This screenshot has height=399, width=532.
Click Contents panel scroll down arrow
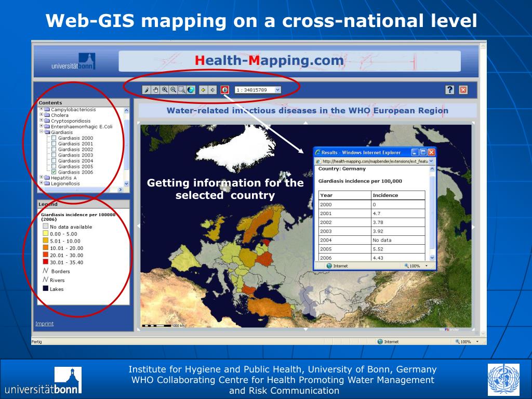(x=127, y=183)
